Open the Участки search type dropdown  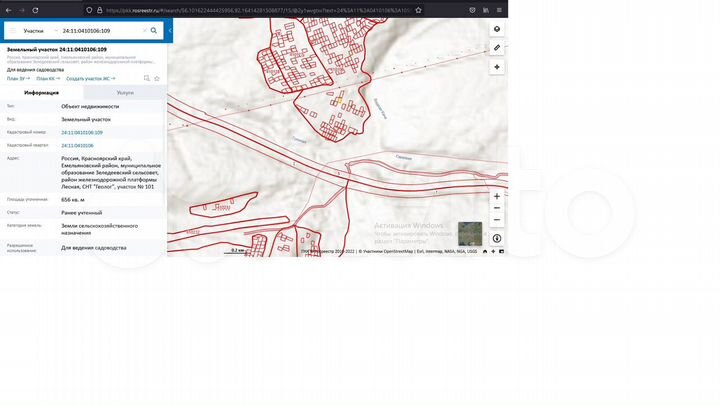pos(38,31)
